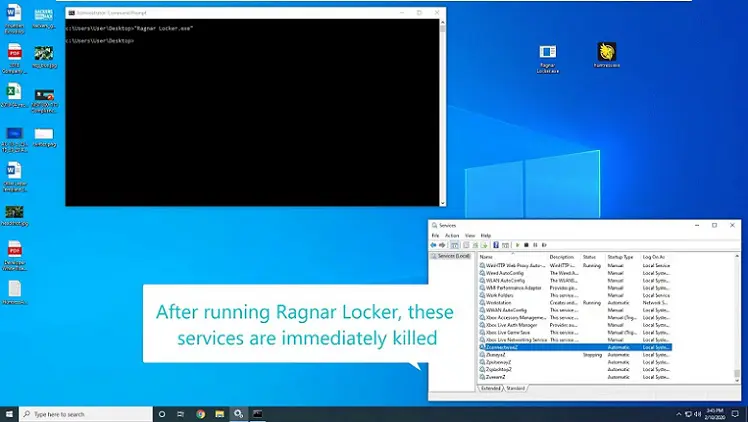
Task: Click Command Prompt scrollbar down arrow
Action: (443, 203)
